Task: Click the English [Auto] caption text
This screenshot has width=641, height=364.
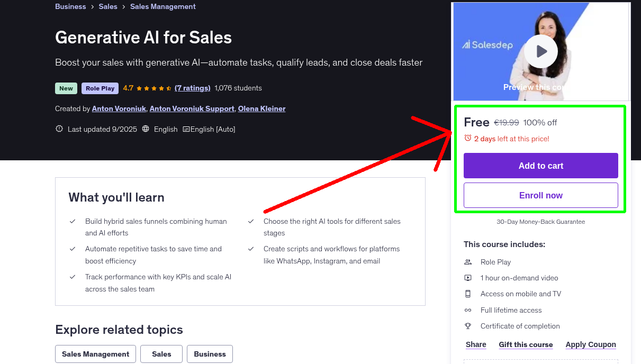Action: coord(213,129)
